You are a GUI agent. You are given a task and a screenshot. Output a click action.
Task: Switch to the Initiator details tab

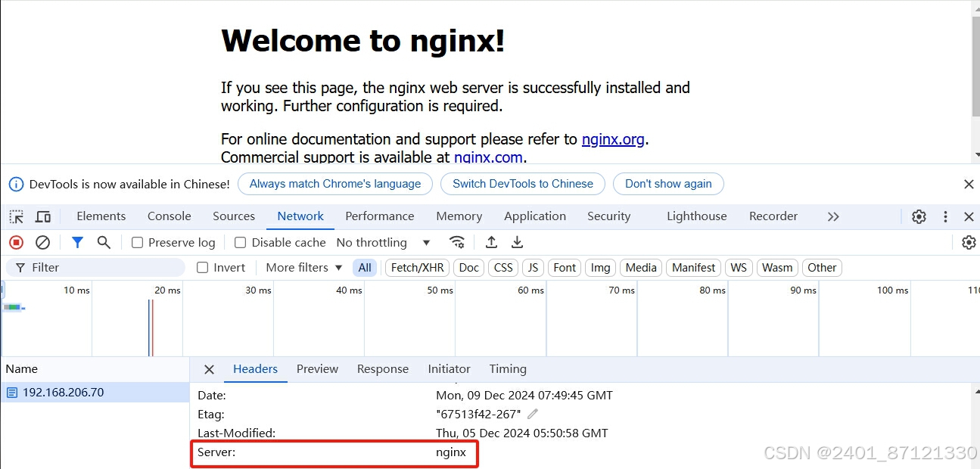point(449,369)
